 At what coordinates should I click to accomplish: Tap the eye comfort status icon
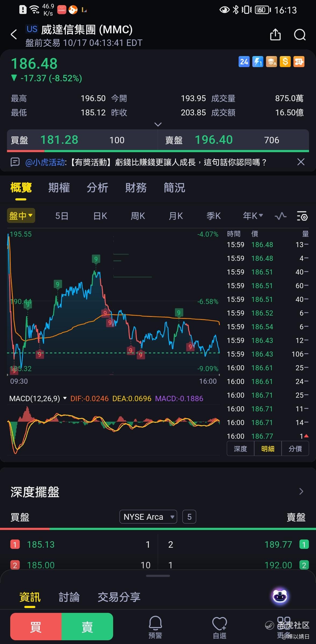pyautogui.click(x=224, y=10)
